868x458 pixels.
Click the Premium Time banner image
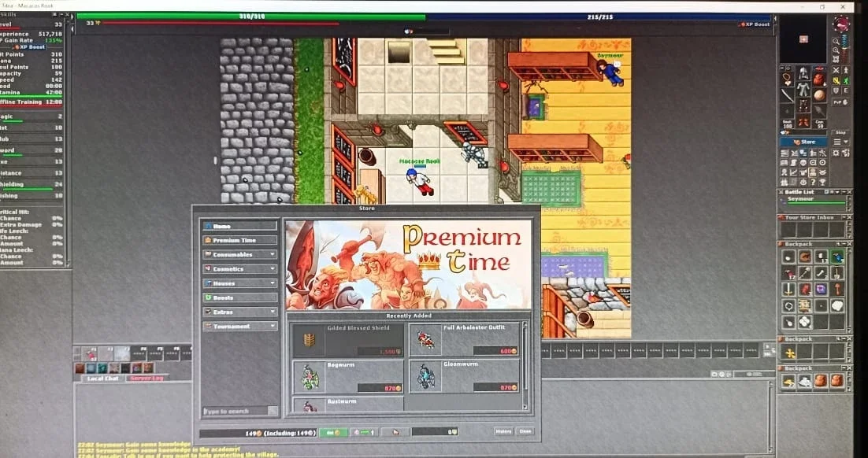point(409,265)
